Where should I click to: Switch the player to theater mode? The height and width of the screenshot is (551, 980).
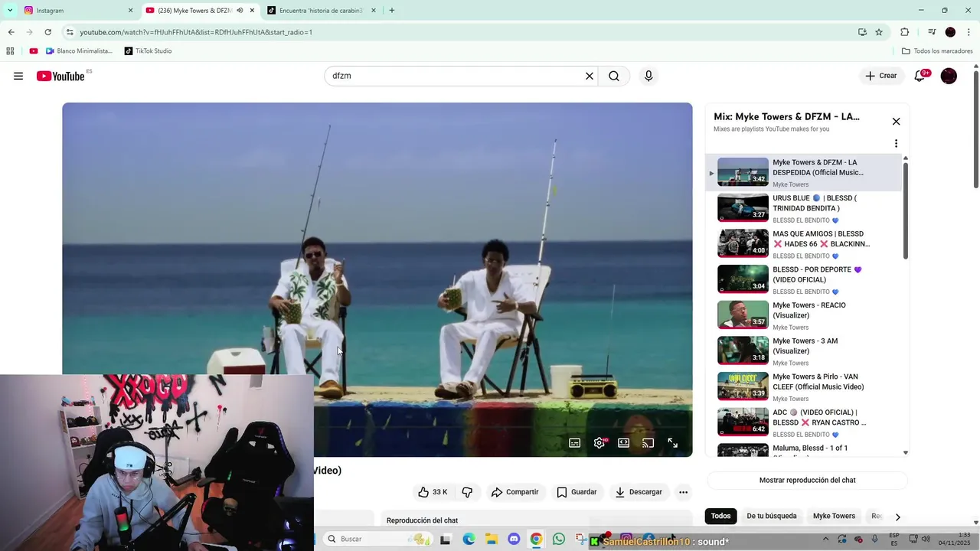tap(624, 442)
